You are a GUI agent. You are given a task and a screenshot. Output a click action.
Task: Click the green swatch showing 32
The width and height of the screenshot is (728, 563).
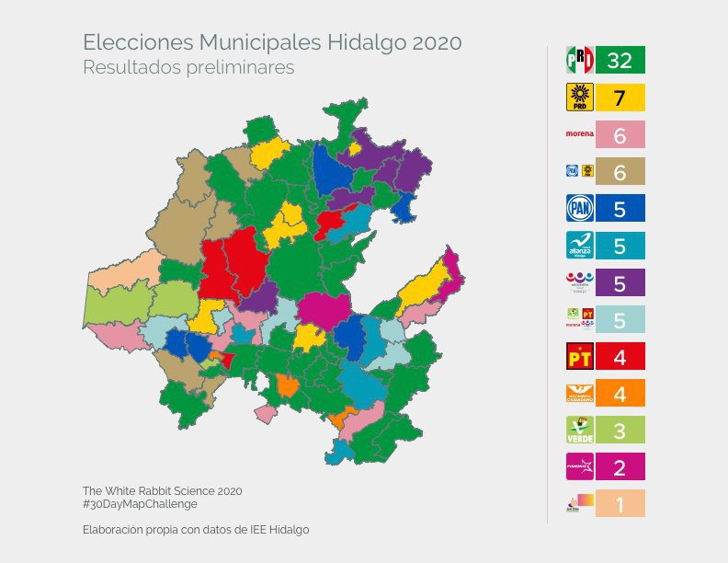620,61
